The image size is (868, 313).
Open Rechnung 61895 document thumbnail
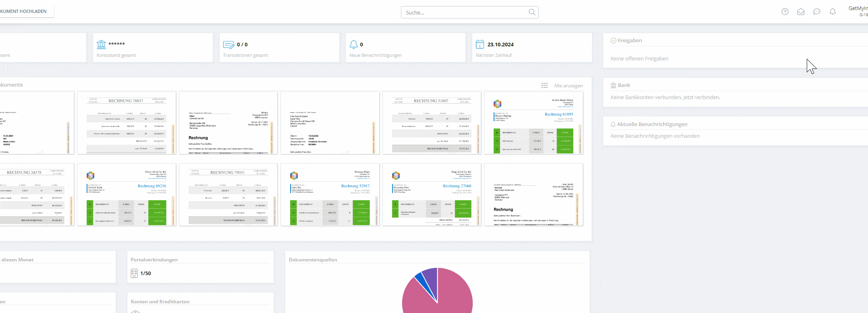pos(534,123)
